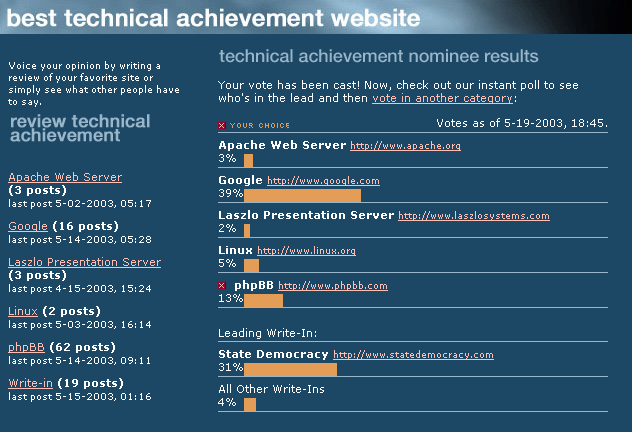Click the State Democracy 31% result bar
This screenshot has height=432, width=632.
[x=290, y=370]
